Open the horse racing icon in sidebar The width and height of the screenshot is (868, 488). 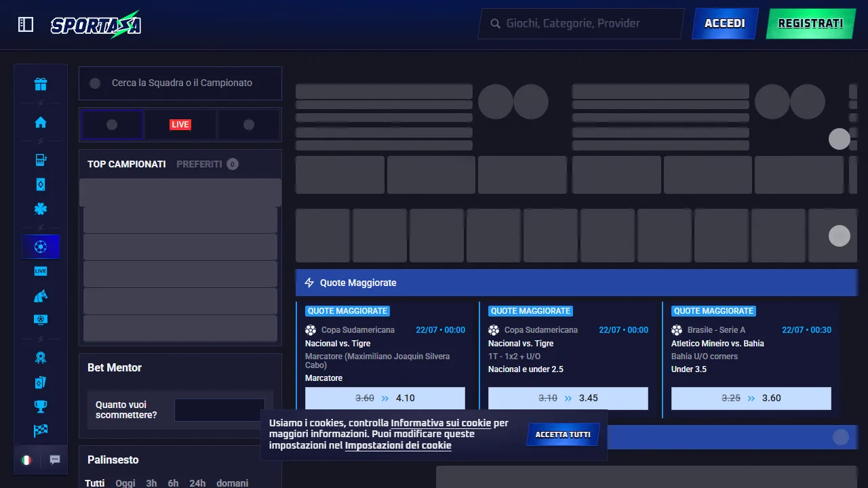click(x=41, y=296)
